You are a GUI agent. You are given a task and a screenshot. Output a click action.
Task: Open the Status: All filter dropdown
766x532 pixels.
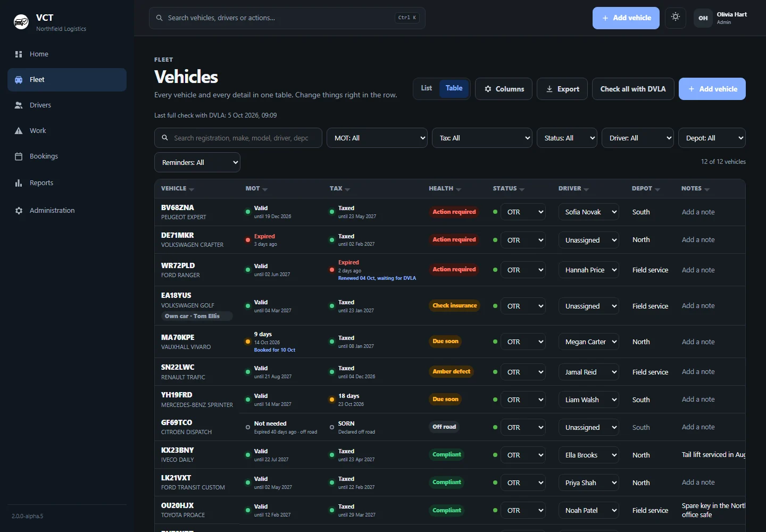coord(567,138)
